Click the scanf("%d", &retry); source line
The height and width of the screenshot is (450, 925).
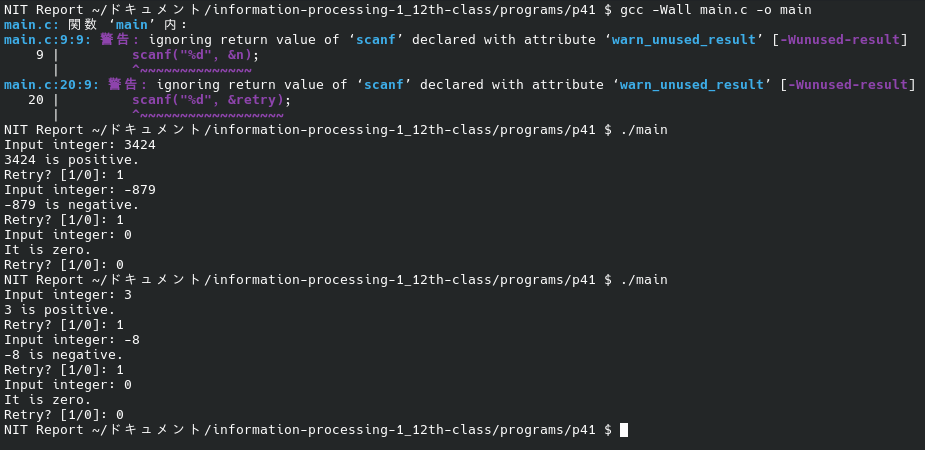pos(211,99)
